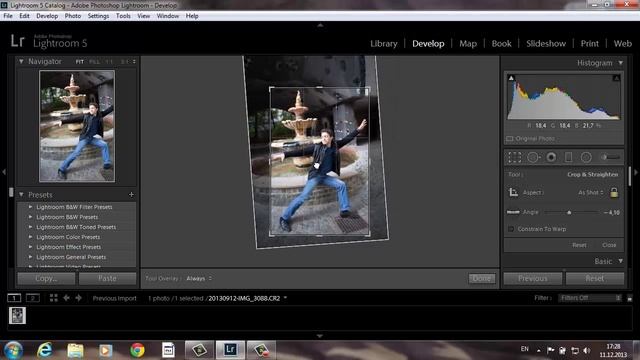Go back with the filmstrip left arrow
Image resolution: width=640 pixels, height=360 pixels.
point(66,298)
